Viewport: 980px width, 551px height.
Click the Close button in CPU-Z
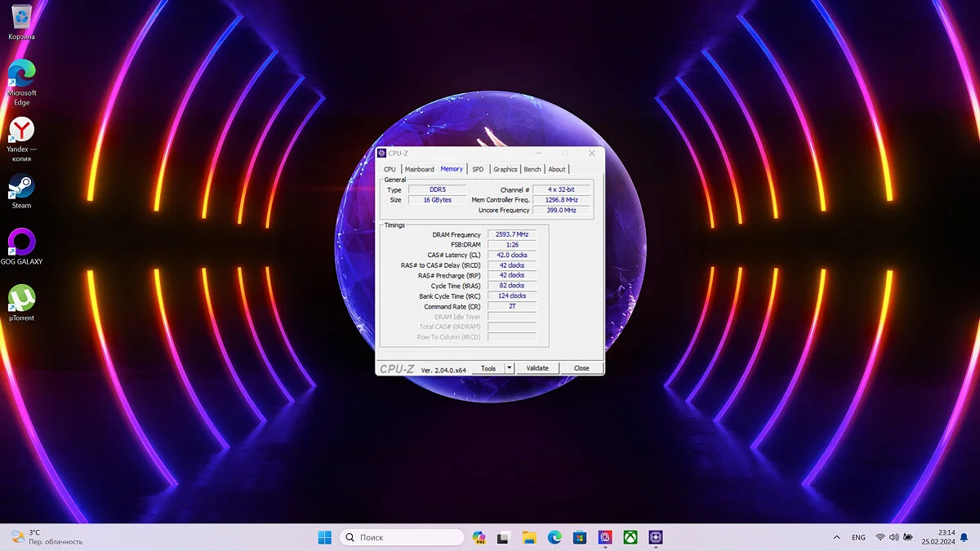pyautogui.click(x=581, y=368)
